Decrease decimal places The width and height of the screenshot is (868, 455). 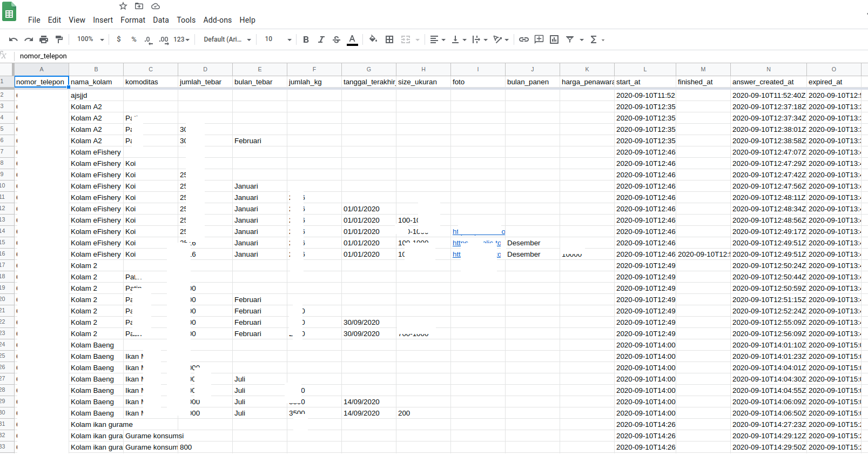click(148, 39)
